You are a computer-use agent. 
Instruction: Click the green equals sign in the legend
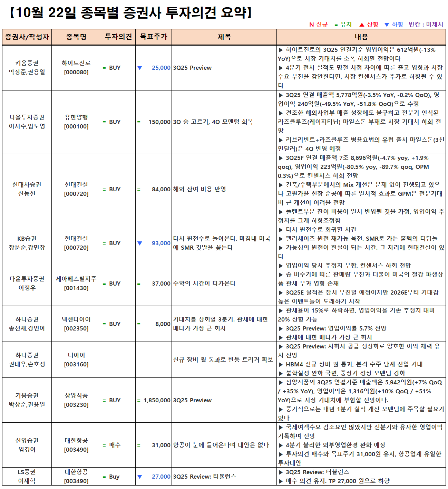click(336, 25)
